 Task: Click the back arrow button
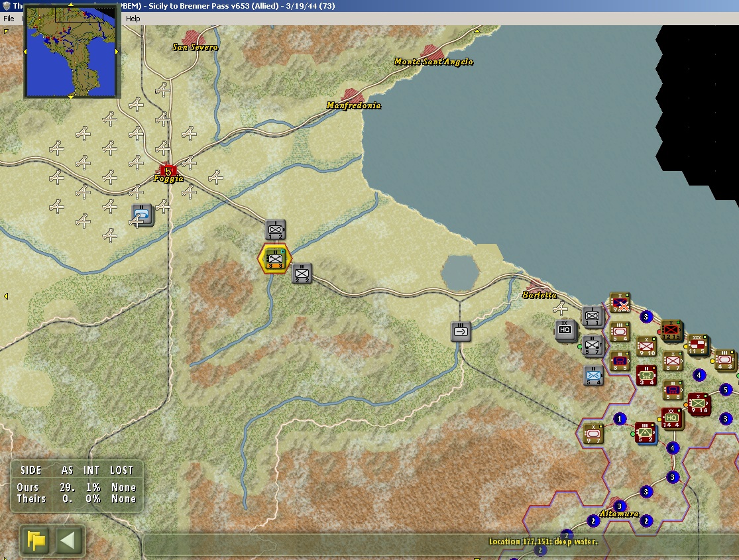[x=68, y=540]
